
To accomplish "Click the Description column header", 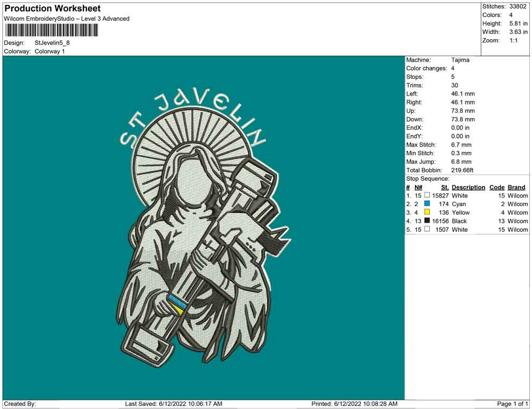I will pyautogui.click(x=468, y=187).
